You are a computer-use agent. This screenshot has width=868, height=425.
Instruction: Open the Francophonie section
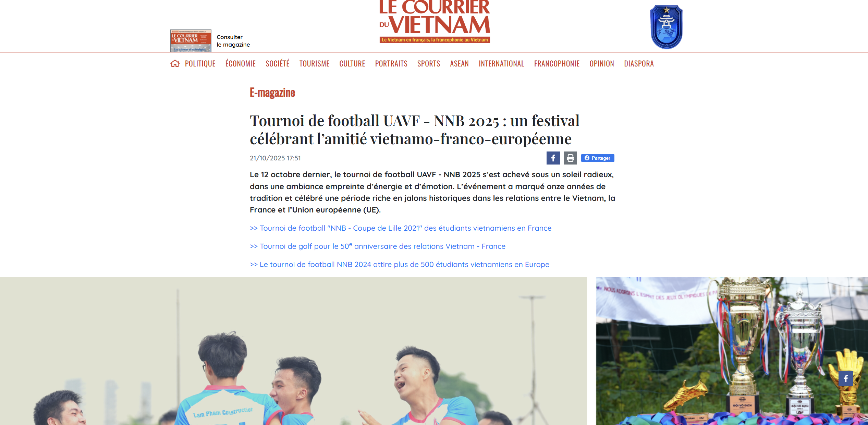coord(557,63)
